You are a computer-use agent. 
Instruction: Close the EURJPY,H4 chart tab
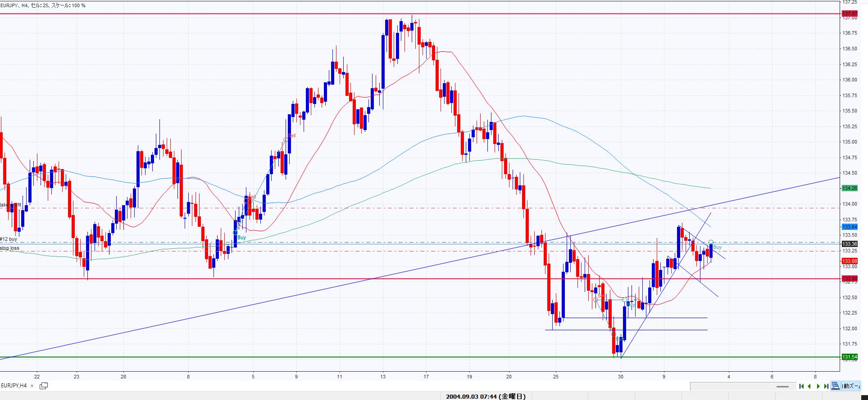pos(33,386)
